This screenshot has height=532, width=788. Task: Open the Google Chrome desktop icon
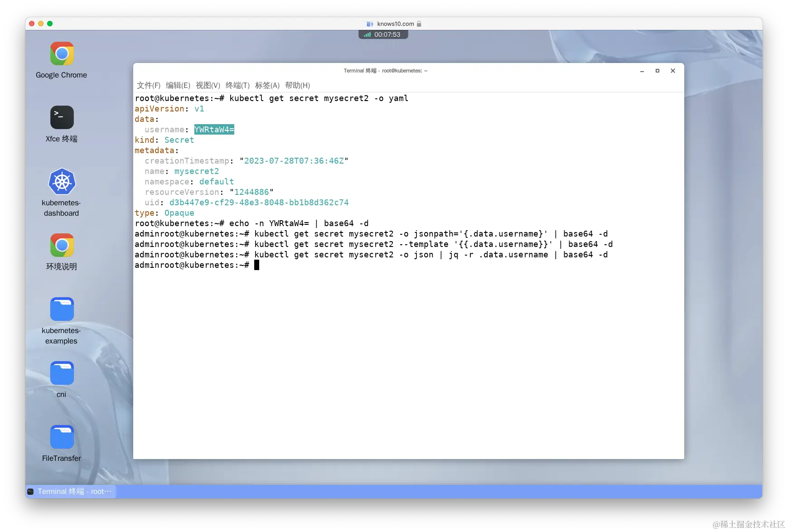pos(61,53)
